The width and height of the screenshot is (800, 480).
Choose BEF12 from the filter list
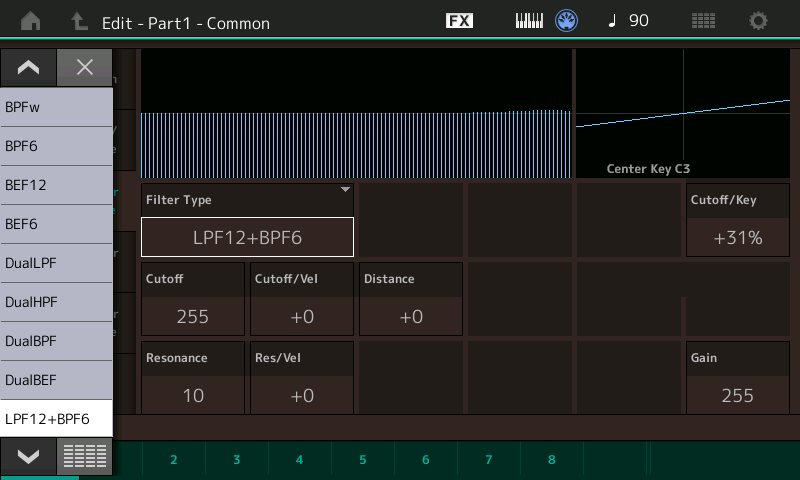pyautogui.click(x=56, y=185)
